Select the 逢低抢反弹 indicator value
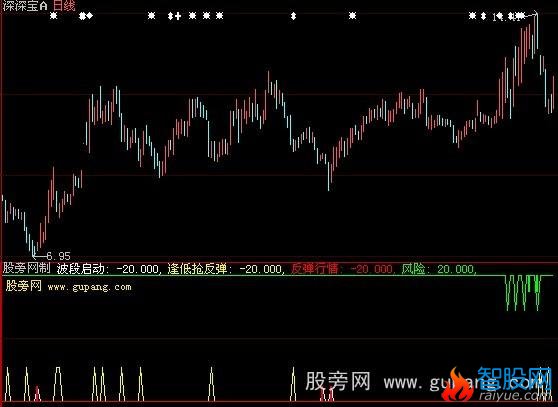Viewport: 558px width, 407px height. (x=225, y=269)
